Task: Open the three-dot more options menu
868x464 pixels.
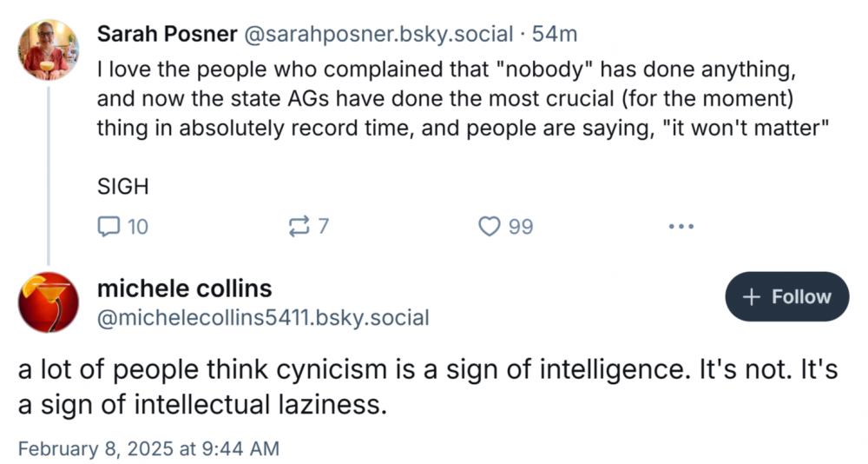Action: pyautogui.click(x=681, y=227)
